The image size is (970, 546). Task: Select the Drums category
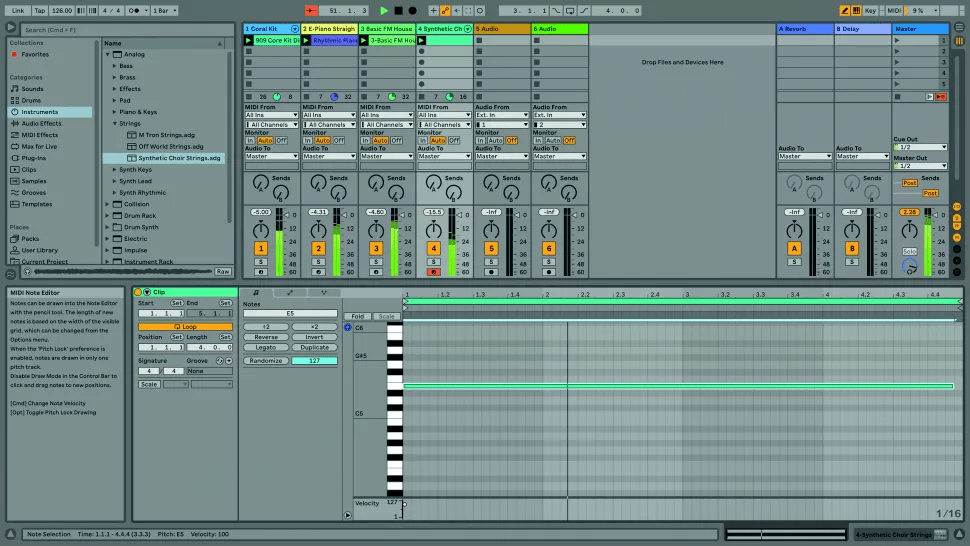click(32, 100)
